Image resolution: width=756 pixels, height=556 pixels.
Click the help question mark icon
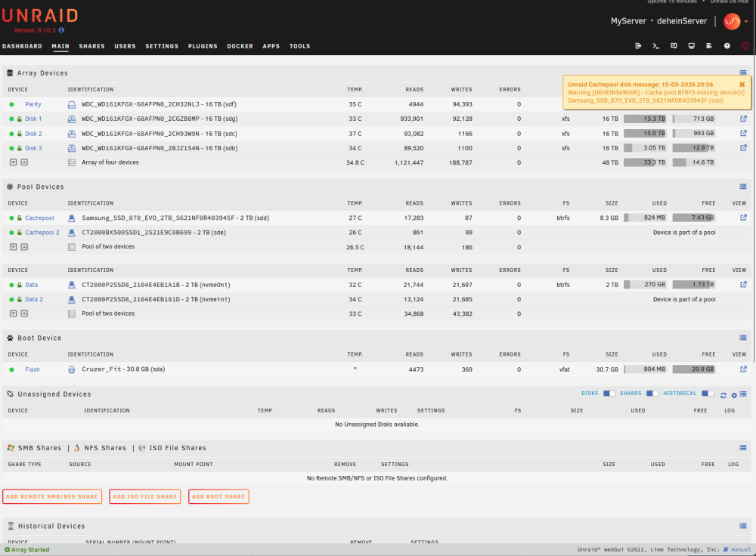tap(727, 46)
